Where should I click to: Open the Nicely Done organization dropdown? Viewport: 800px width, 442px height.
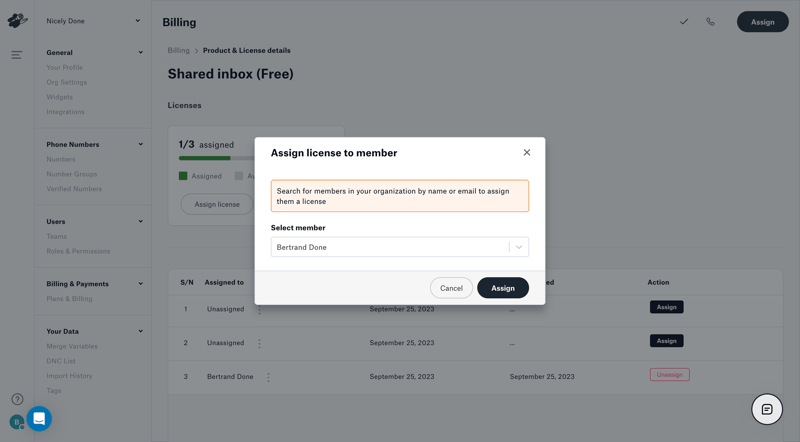(93, 21)
